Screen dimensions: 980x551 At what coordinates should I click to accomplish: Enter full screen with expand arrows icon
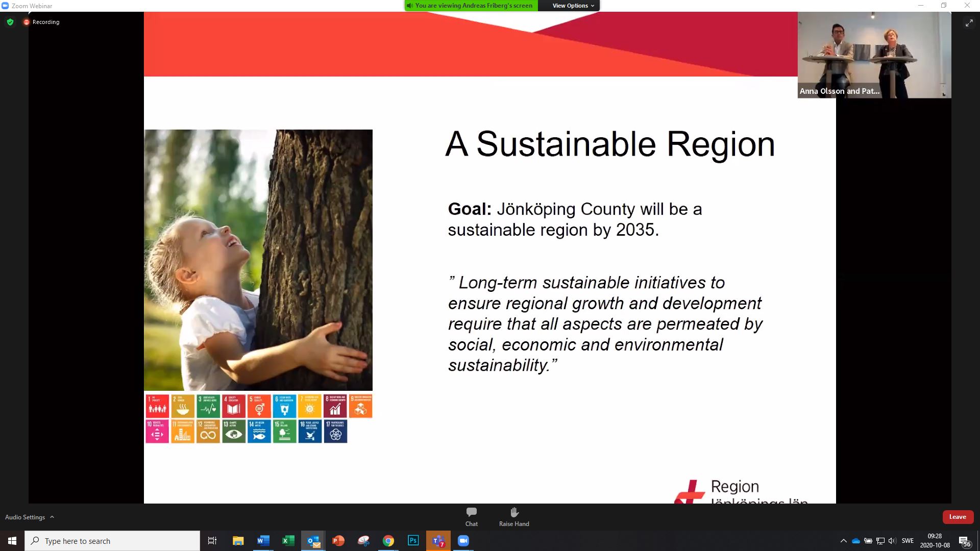pyautogui.click(x=969, y=23)
